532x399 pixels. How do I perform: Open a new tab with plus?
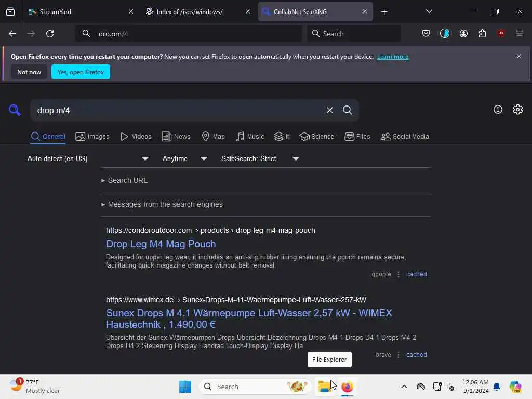pyautogui.click(x=384, y=12)
